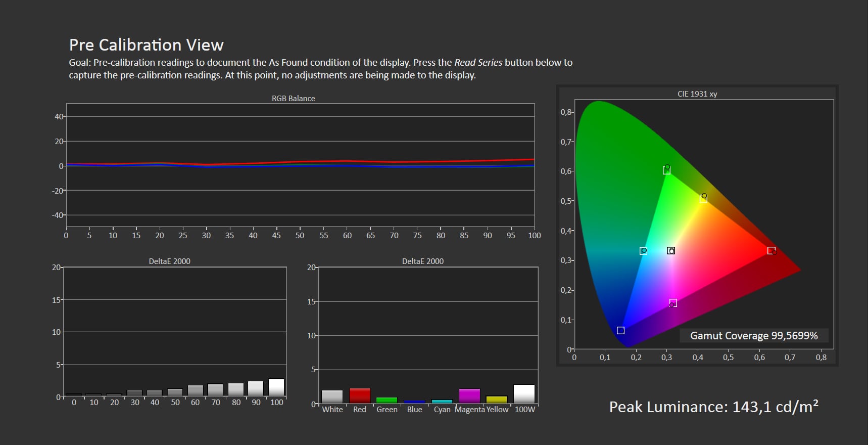This screenshot has width=868, height=445.
Task: Click the green primary target square in CIE chart
Action: tap(666, 170)
